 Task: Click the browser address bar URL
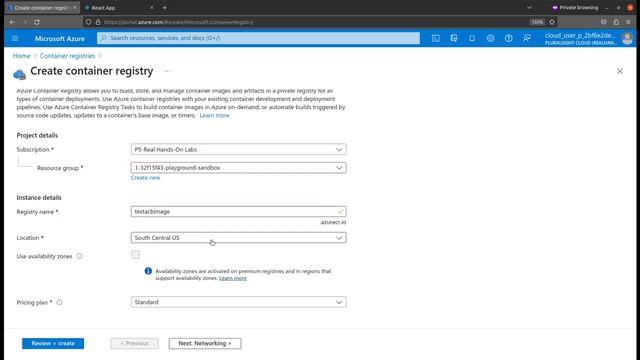click(179, 22)
